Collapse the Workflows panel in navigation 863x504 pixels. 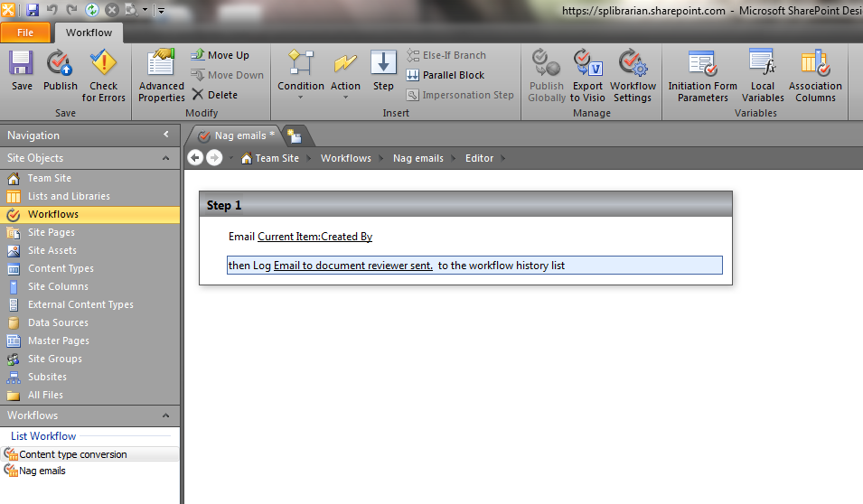[165, 415]
